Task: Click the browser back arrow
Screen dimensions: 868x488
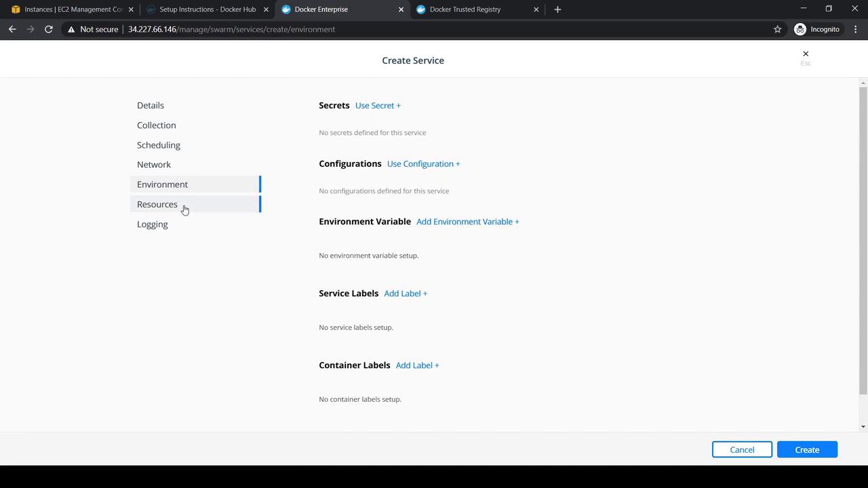Action: click(12, 29)
